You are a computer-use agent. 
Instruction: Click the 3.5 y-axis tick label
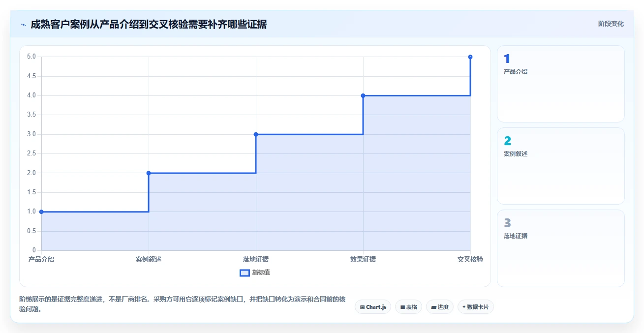coord(31,115)
